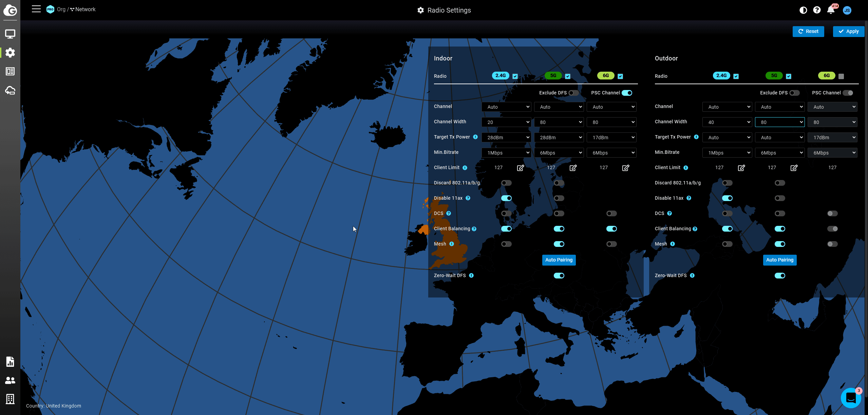
Task: Click the notification bell icon
Action: point(831,10)
